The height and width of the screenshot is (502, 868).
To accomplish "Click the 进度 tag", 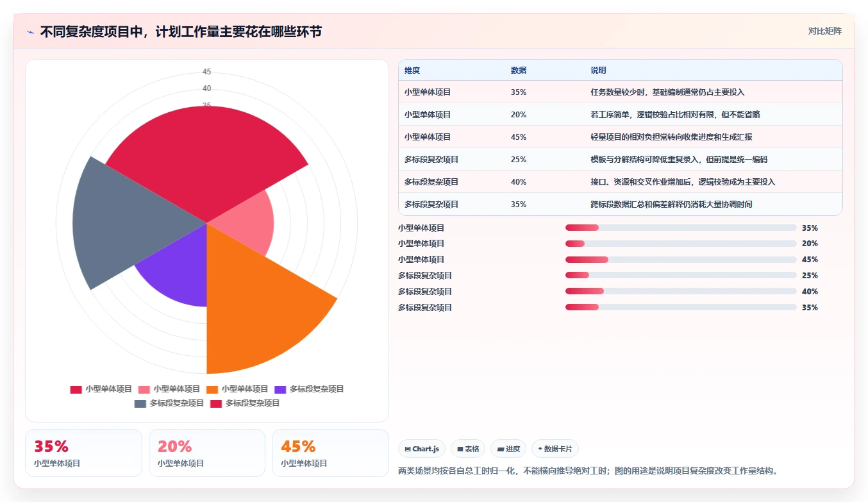I will coord(508,449).
